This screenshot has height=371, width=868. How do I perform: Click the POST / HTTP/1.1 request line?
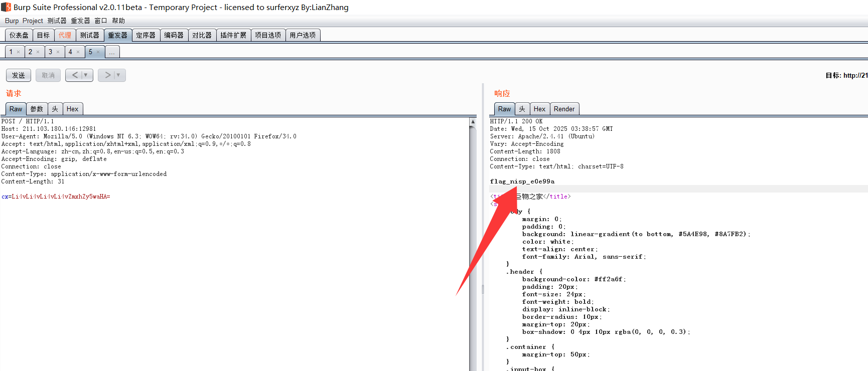tap(28, 121)
